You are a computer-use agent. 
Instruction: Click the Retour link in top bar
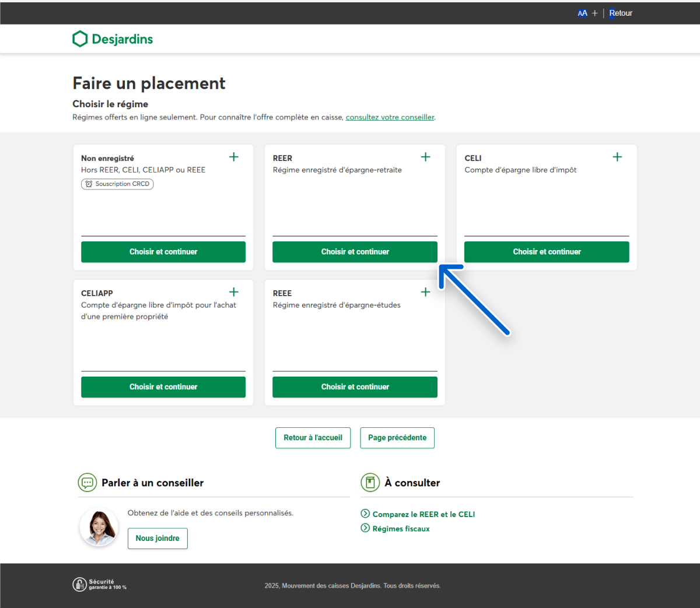(x=621, y=13)
